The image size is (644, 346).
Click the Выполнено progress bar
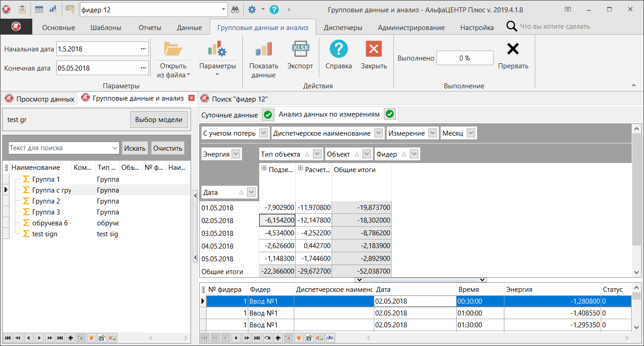(x=464, y=58)
